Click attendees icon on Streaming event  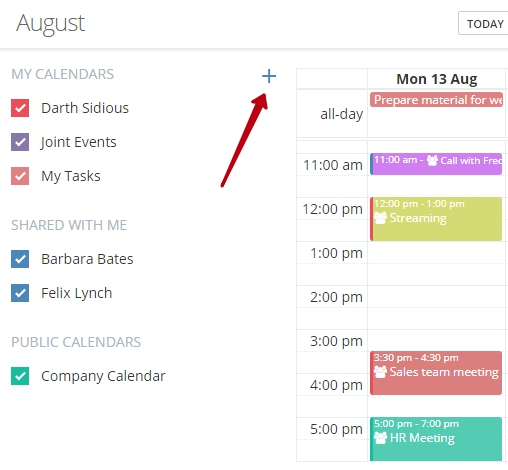[380, 218]
